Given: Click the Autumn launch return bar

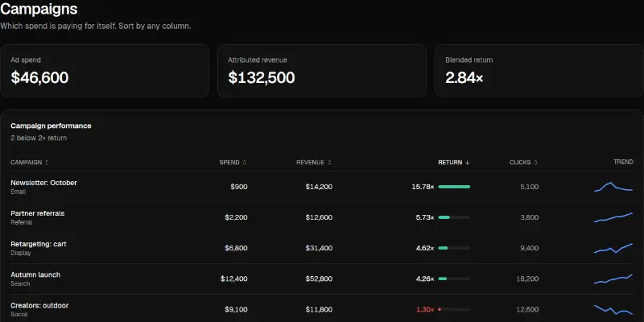Looking at the screenshot, I should coord(454,279).
